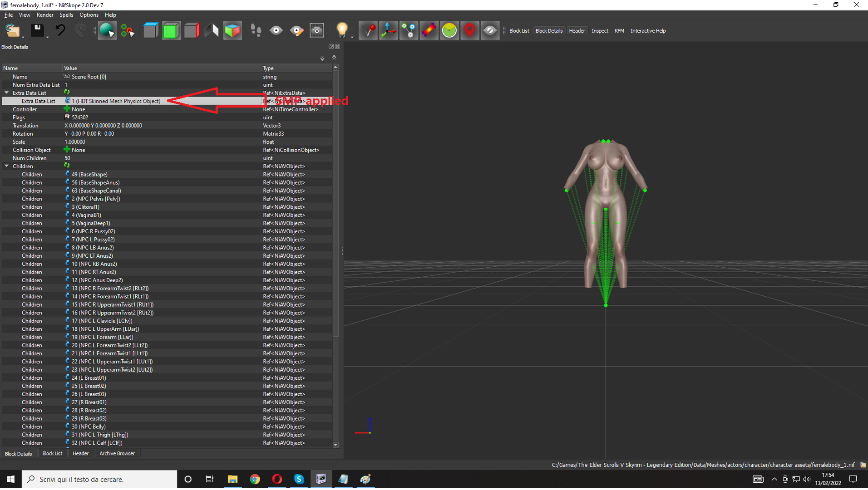Click the Flags value icon
The image size is (868, 490).
click(67, 117)
